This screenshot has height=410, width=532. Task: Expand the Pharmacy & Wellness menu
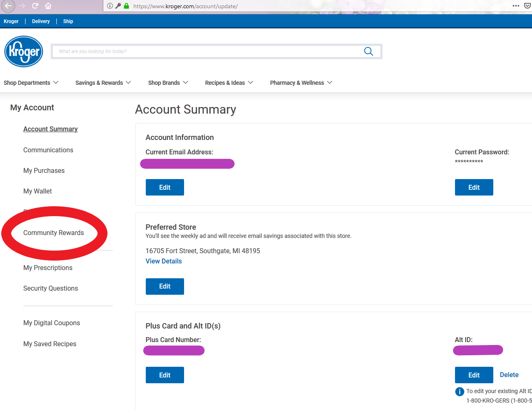[x=301, y=83]
